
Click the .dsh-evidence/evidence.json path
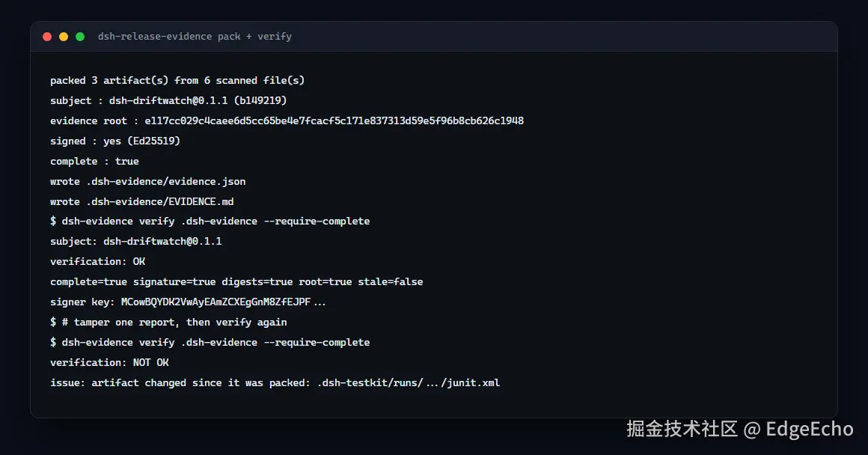point(166,182)
